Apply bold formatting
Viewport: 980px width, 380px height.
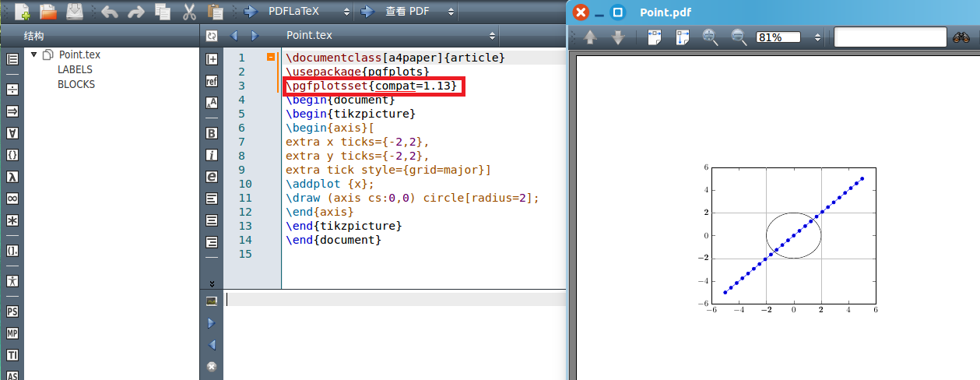point(211,133)
